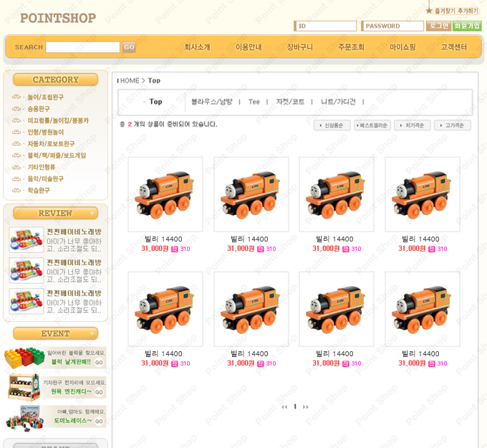Open first product train image in top row

[165, 194]
